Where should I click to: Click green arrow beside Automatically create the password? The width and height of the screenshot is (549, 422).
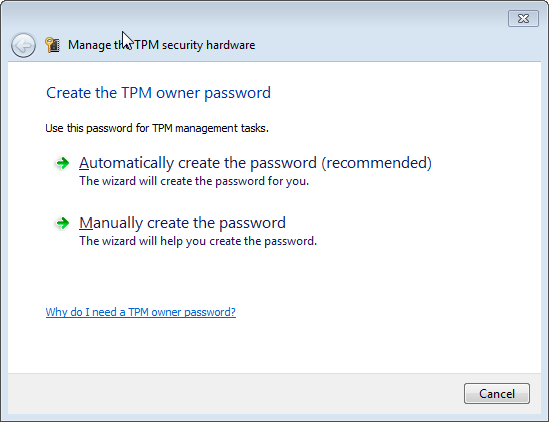pyautogui.click(x=63, y=163)
